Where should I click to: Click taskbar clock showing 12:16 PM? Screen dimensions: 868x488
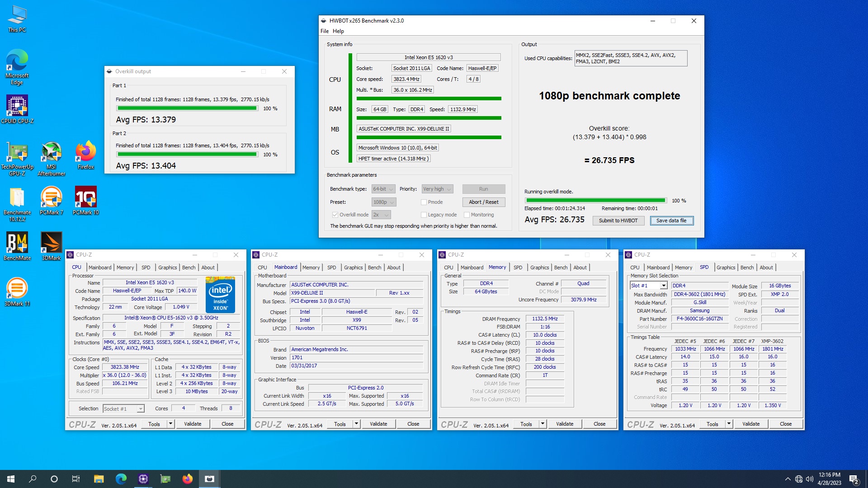click(x=829, y=479)
